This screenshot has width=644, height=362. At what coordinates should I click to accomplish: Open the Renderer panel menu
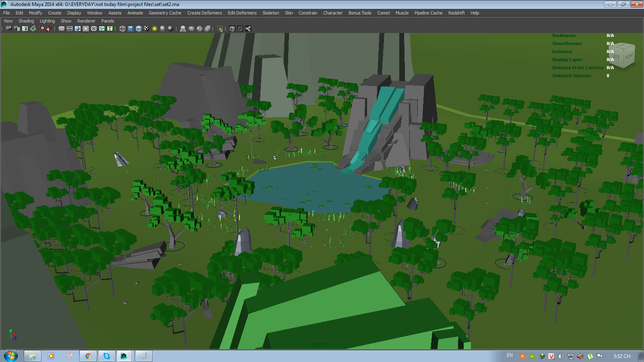(x=86, y=21)
